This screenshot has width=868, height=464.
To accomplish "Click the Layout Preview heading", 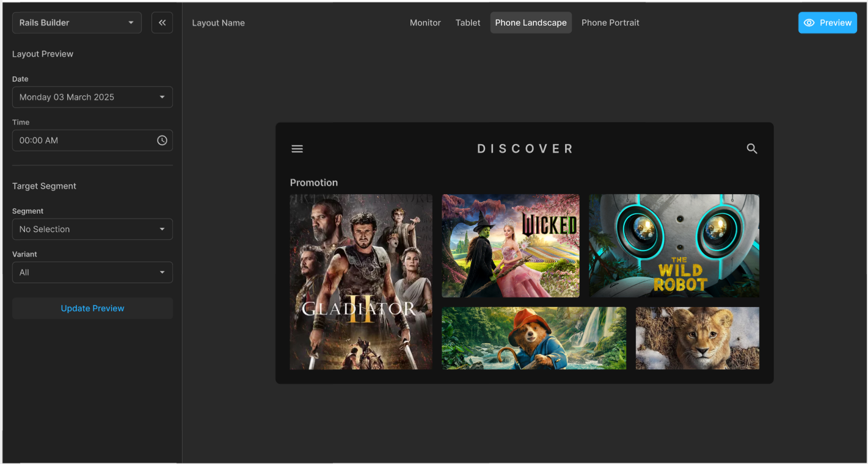I will tap(43, 54).
